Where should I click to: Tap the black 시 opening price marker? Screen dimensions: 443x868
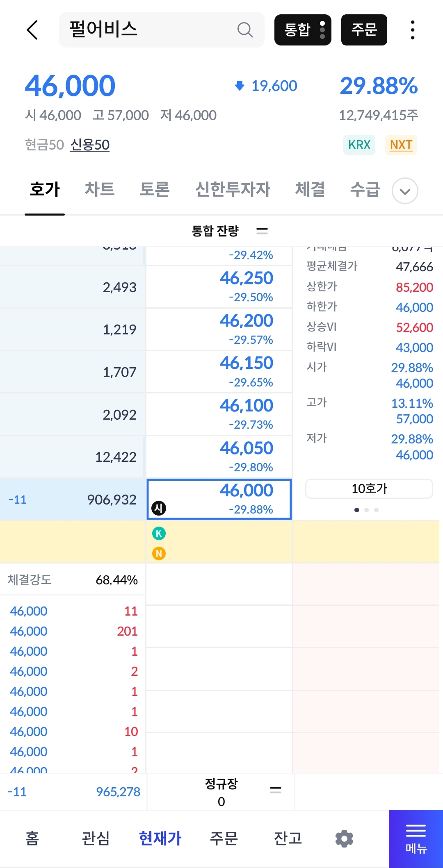click(x=159, y=508)
